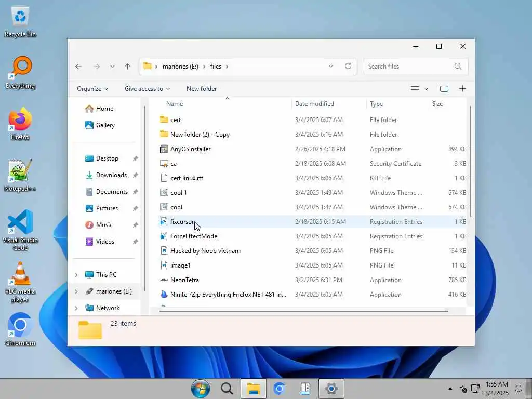Click the file list vertical scrollbar
This screenshot has height=399, width=532.
click(471, 162)
